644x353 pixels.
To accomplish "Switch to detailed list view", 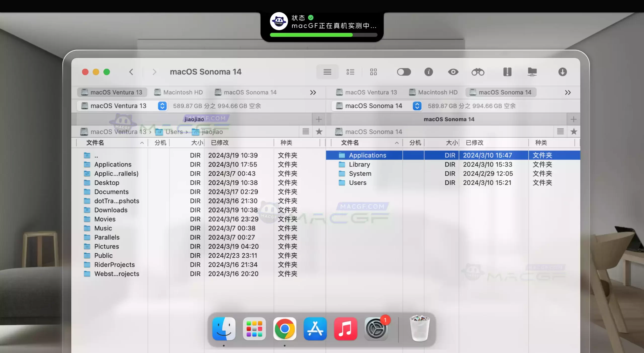I will coord(350,72).
